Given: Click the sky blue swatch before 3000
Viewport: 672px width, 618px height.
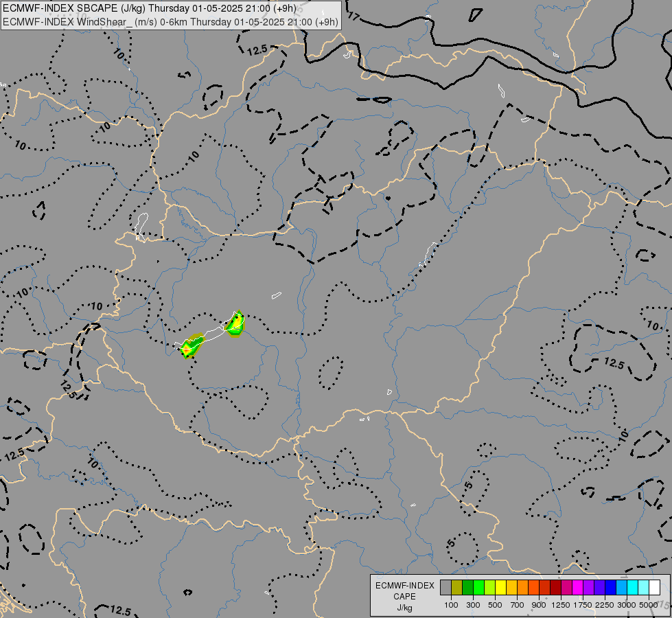Looking at the screenshot, I should click(x=621, y=587).
